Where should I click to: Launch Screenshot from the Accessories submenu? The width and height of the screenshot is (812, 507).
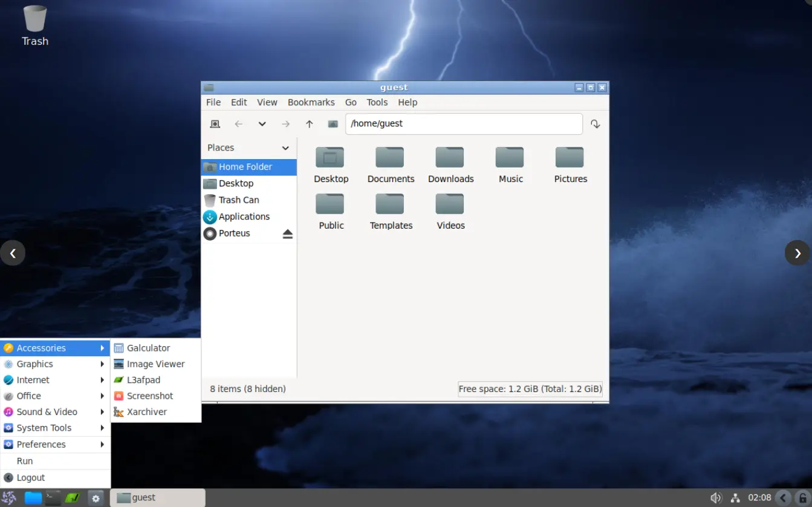(x=156, y=396)
